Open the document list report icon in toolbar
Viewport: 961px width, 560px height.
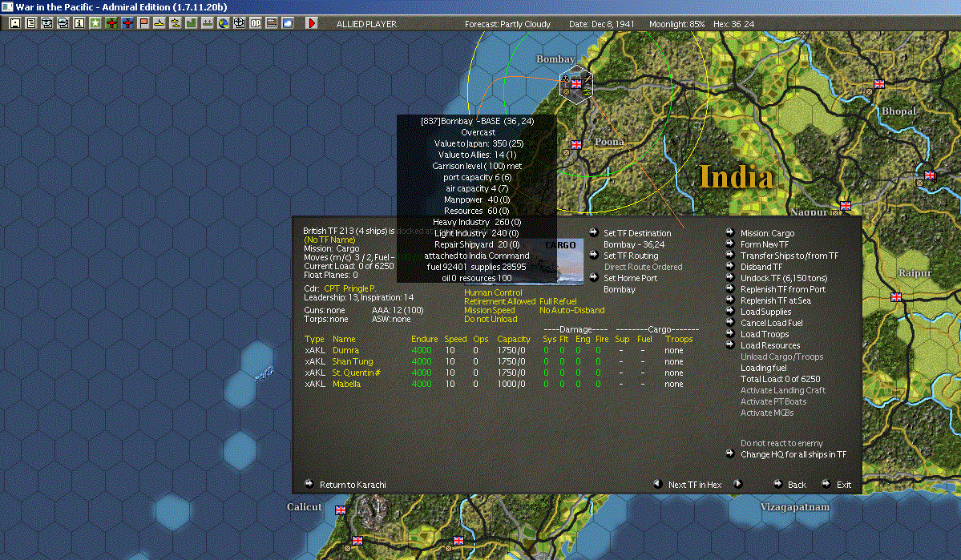[x=31, y=23]
